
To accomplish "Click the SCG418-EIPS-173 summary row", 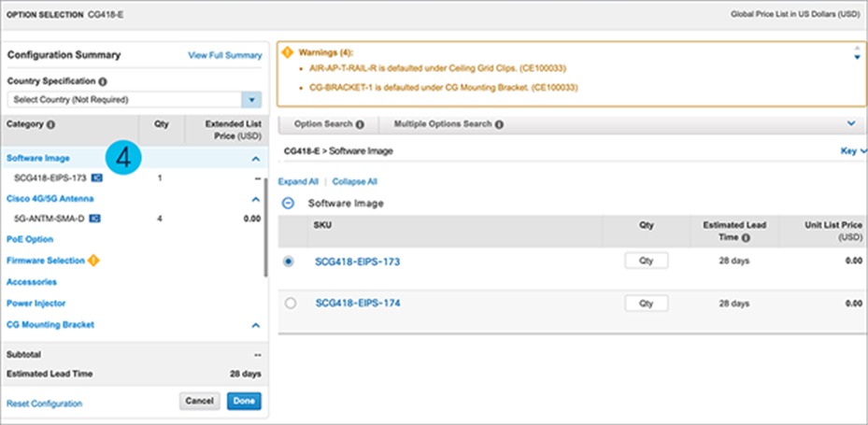I will [135, 178].
